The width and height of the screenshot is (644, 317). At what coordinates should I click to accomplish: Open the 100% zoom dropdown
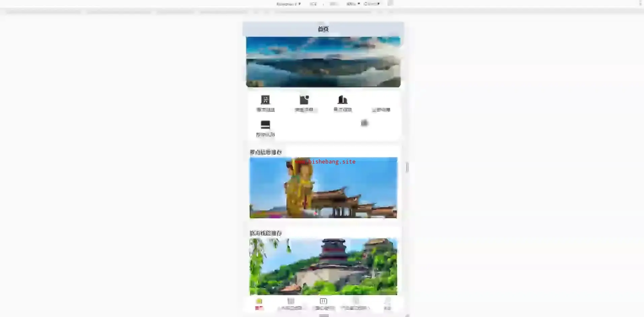353,4
